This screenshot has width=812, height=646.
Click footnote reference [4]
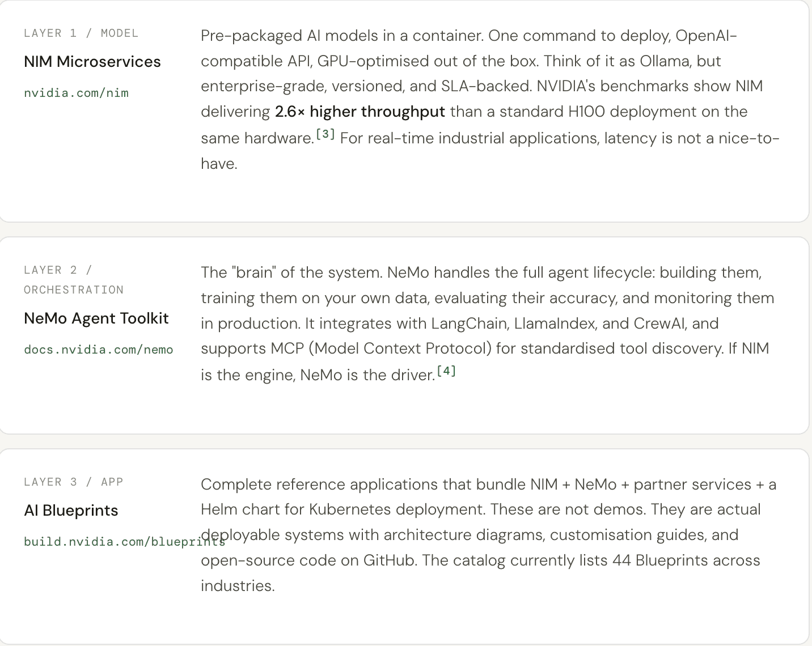(x=446, y=371)
